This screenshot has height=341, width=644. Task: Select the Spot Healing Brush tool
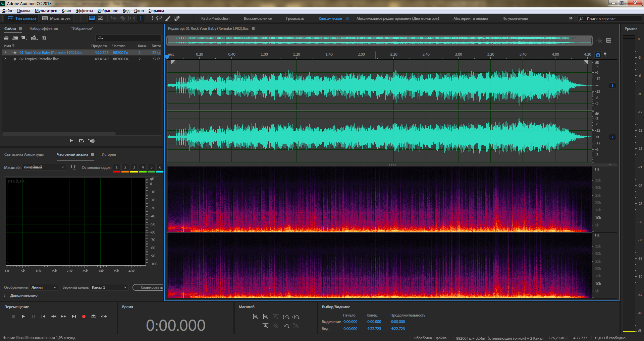pos(177,18)
